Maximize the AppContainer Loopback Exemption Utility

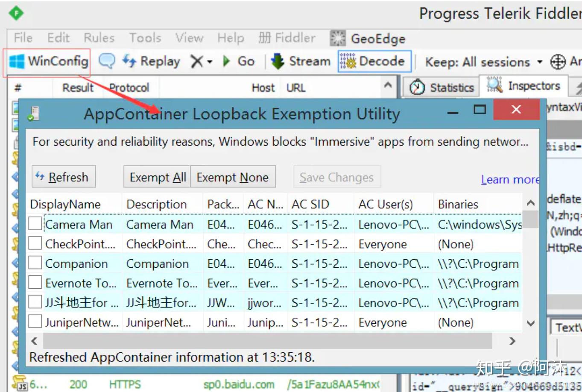point(480,110)
